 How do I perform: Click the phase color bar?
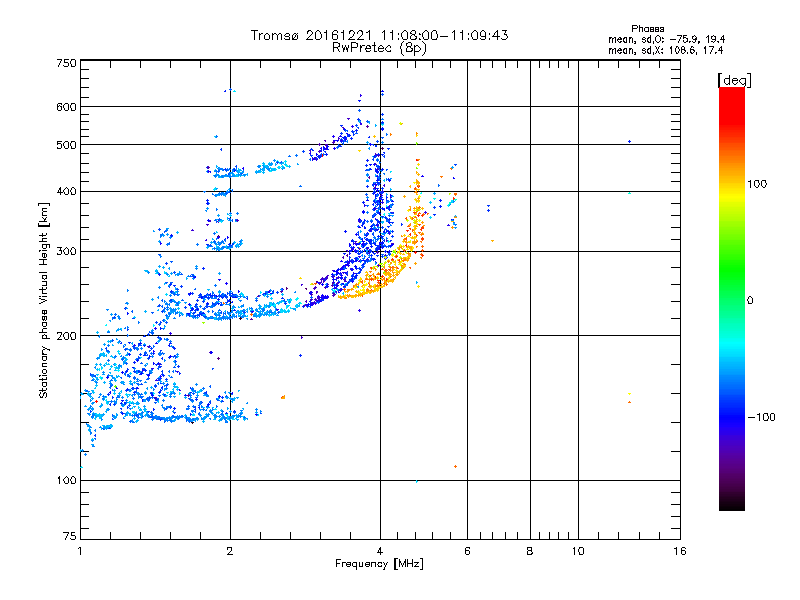point(732,298)
